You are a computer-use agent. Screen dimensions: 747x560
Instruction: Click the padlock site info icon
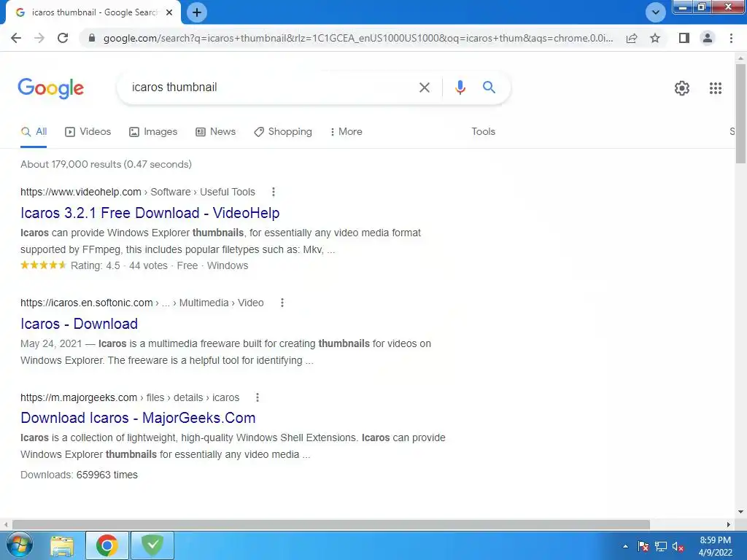pos(92,38)
